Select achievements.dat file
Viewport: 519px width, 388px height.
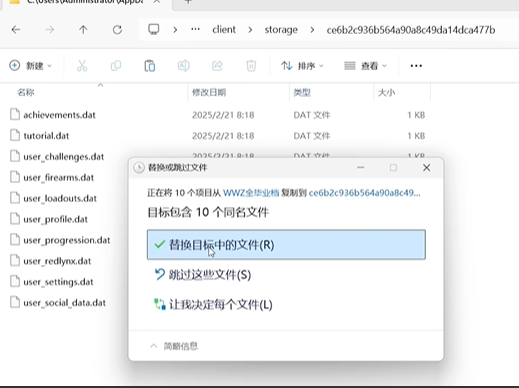59,115
